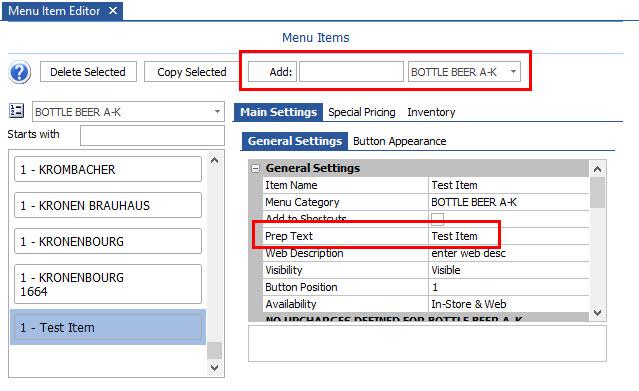
Task: Click the Item Name value Test Item
Action: tap(509, 185)
